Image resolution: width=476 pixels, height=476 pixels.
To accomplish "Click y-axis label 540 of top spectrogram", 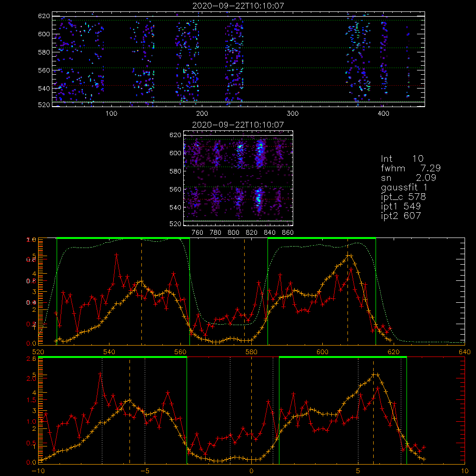I will [x=44, y=89].
